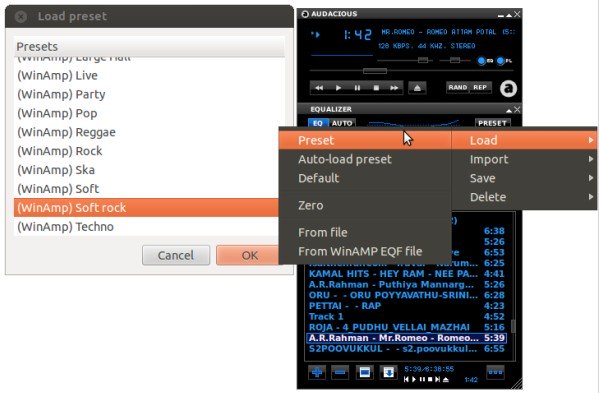The image size is (599, 393).
Task: Click mini play icon in playlist footer
Action: (x=414, y=379)
